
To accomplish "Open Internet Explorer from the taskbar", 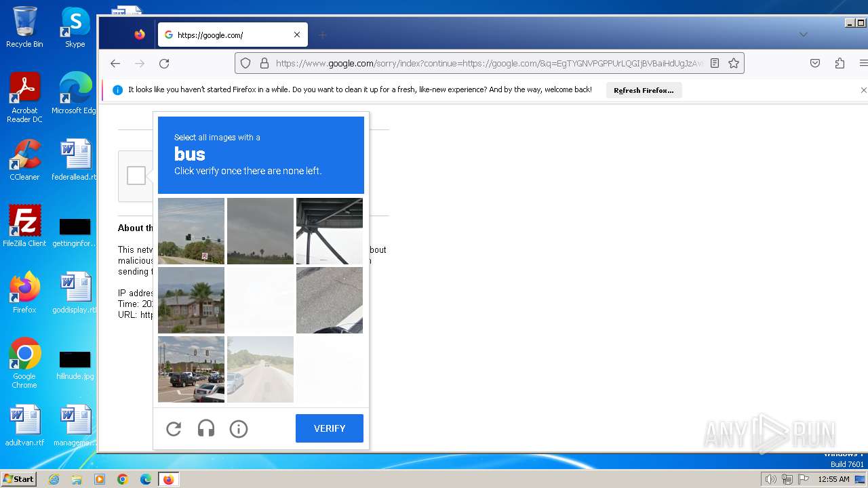I will pos(54,479).
